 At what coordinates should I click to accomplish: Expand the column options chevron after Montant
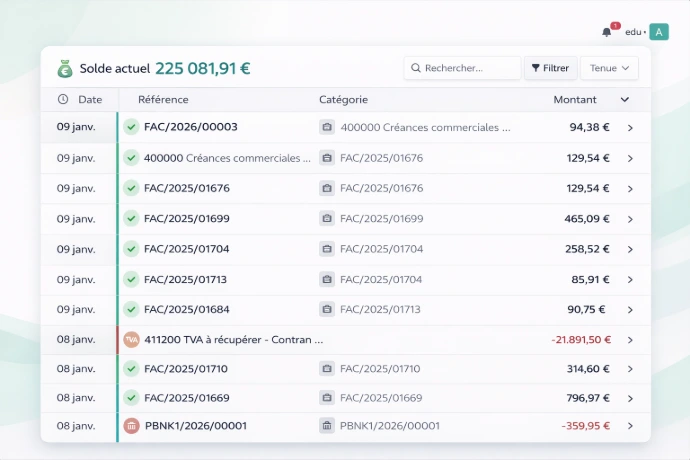tap(625, 100)
